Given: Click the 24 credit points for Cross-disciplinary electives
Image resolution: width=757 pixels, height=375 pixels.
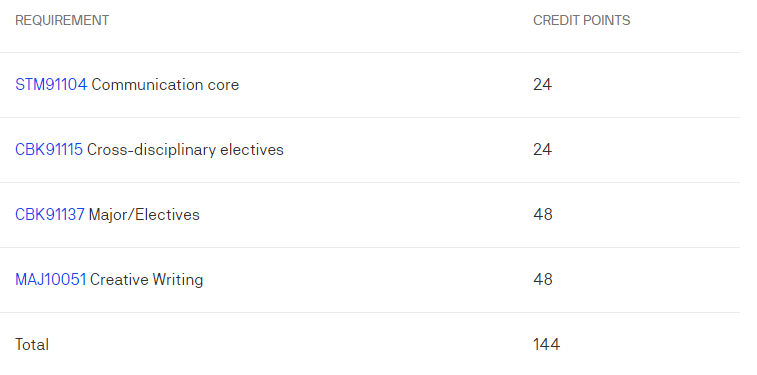Looking at the screenshot, I should coord(543,150).
